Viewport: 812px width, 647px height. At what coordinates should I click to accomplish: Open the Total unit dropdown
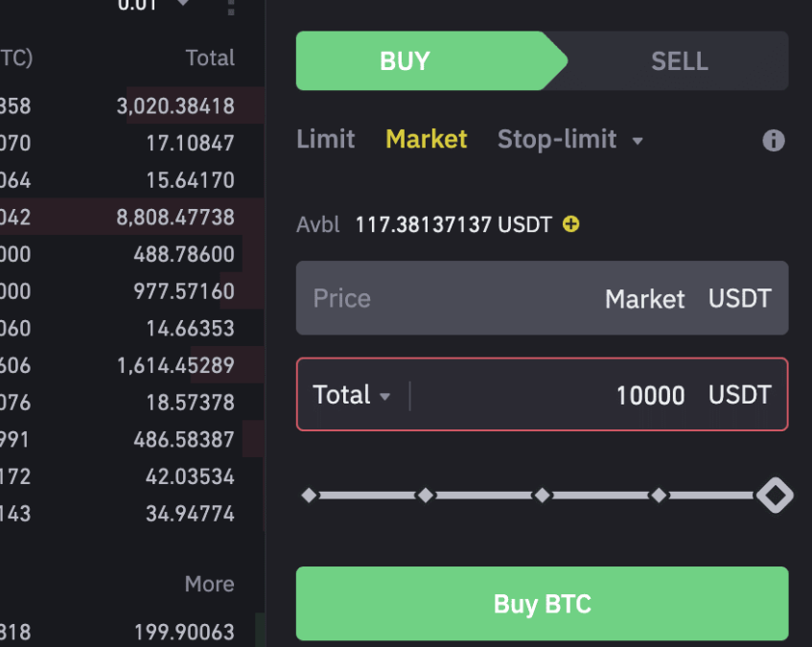pyautogui.click(x=351, y=395)
